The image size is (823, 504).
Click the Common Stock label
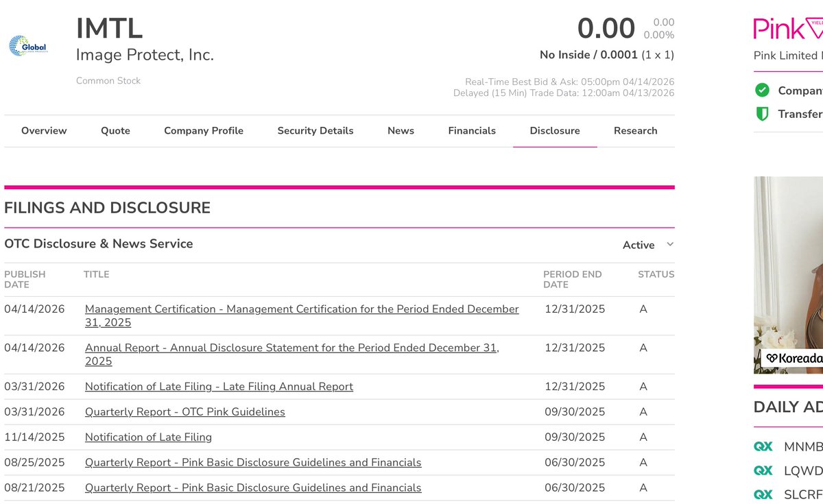pos(108,81)
